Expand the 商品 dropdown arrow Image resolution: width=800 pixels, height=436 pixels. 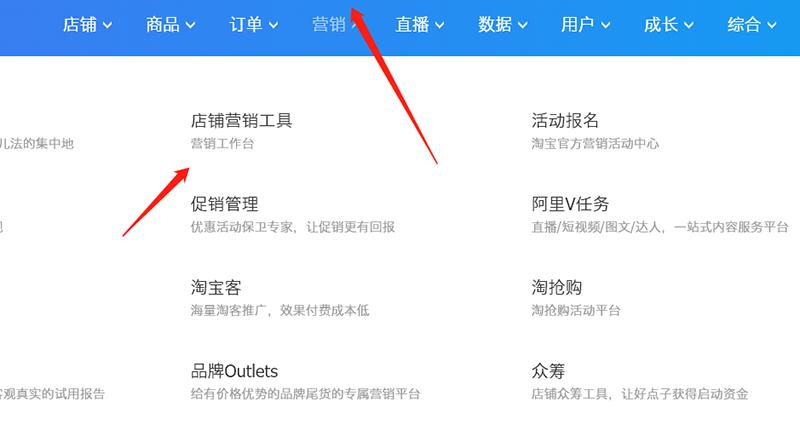coord(190,25)
